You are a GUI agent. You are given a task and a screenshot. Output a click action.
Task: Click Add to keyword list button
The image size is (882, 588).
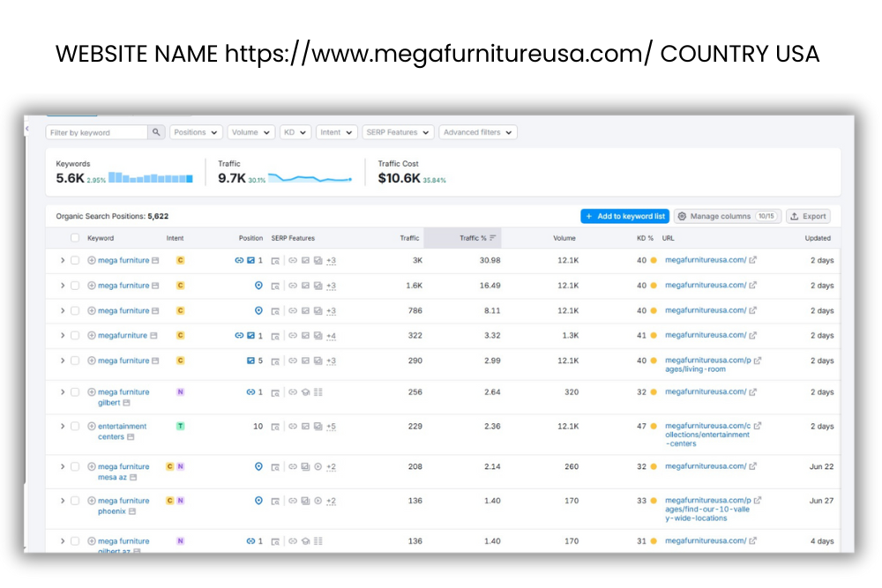(x=624, y=216)
